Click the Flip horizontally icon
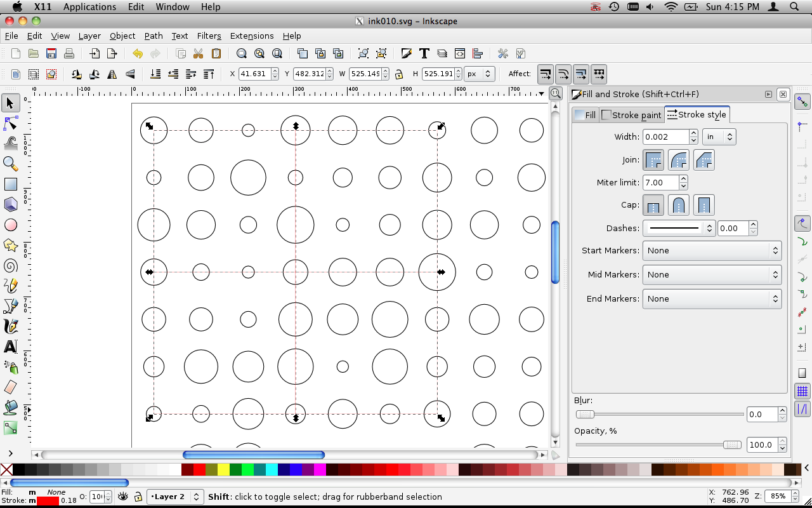 [x=112, y=74]
